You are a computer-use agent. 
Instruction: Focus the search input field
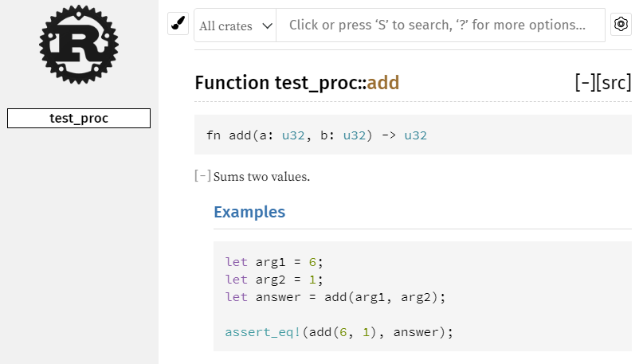(x=440, y=25)
